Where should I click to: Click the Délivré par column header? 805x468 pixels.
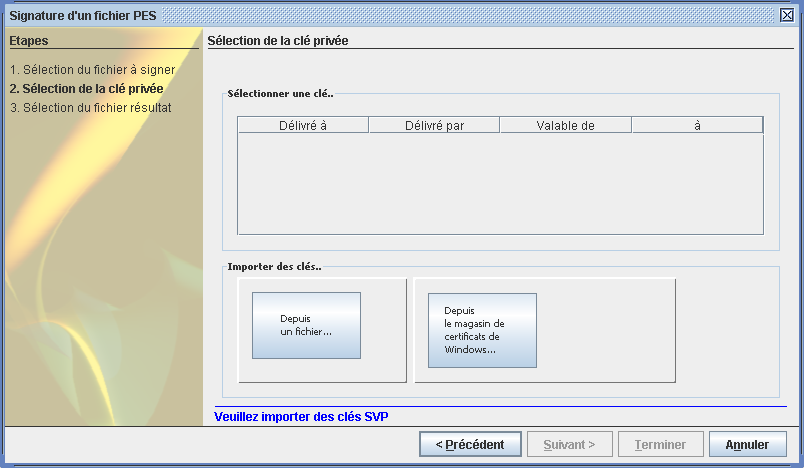434,125
